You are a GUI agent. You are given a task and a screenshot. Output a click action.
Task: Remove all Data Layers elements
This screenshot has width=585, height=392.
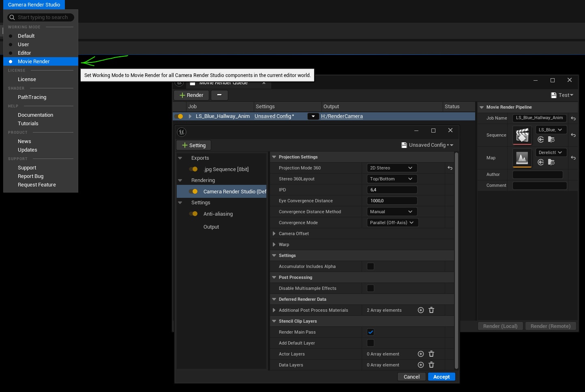tap(431, 365)
